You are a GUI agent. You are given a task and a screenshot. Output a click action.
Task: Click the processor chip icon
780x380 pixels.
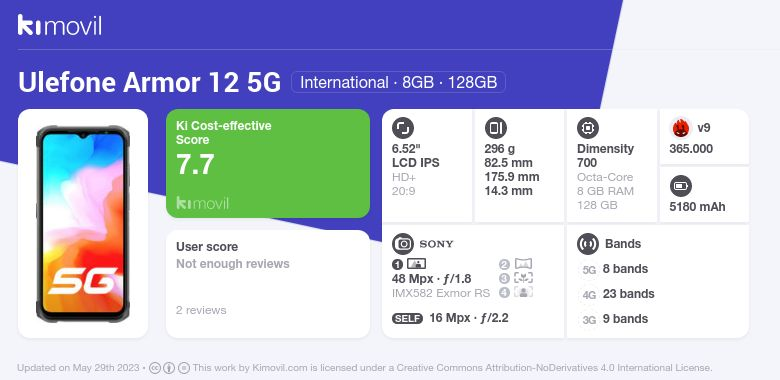click(588, 128)
